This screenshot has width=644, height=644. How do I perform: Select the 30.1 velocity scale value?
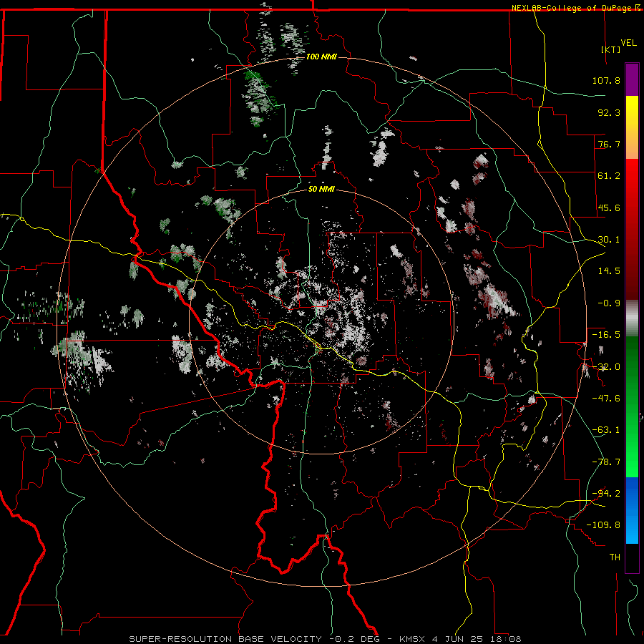[609, 240]
